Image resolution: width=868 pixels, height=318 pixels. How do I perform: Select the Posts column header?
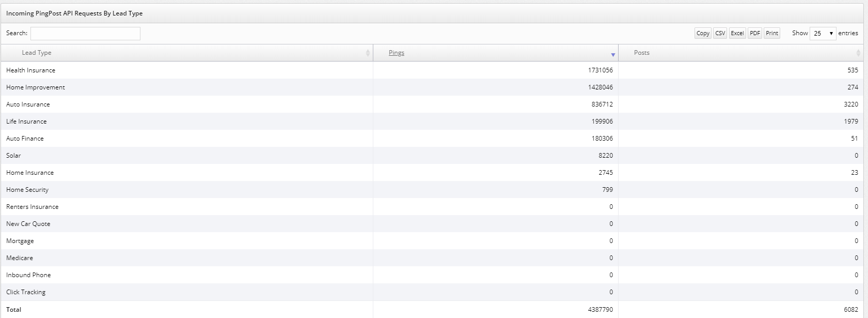click(642, 53)
